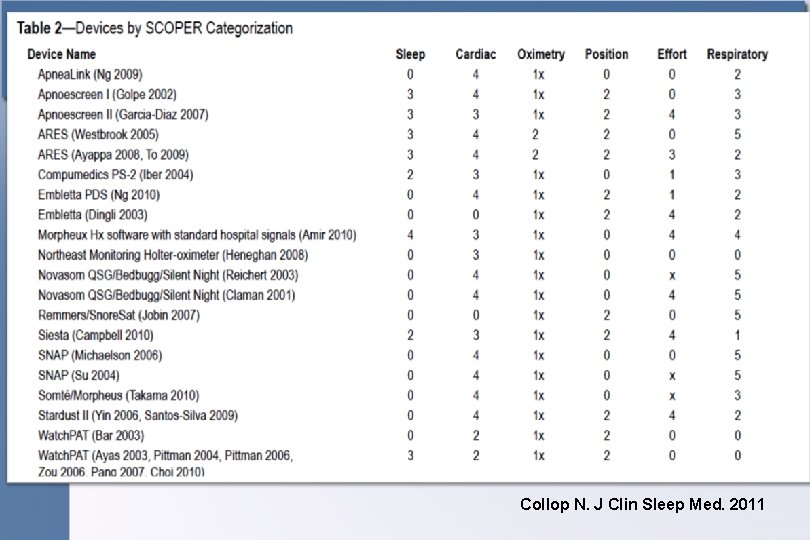Click Oximetry '1x' in SNAP (Michaelson 2006) row
This screenshot has width=810, height=540.
538,356
